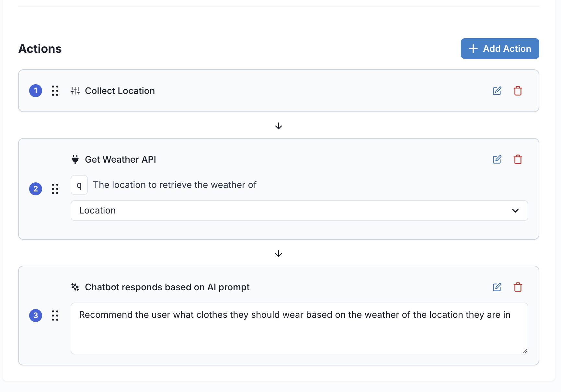Click the step 1 number badge
Screen dimensions: 561x392
[36, 91]
